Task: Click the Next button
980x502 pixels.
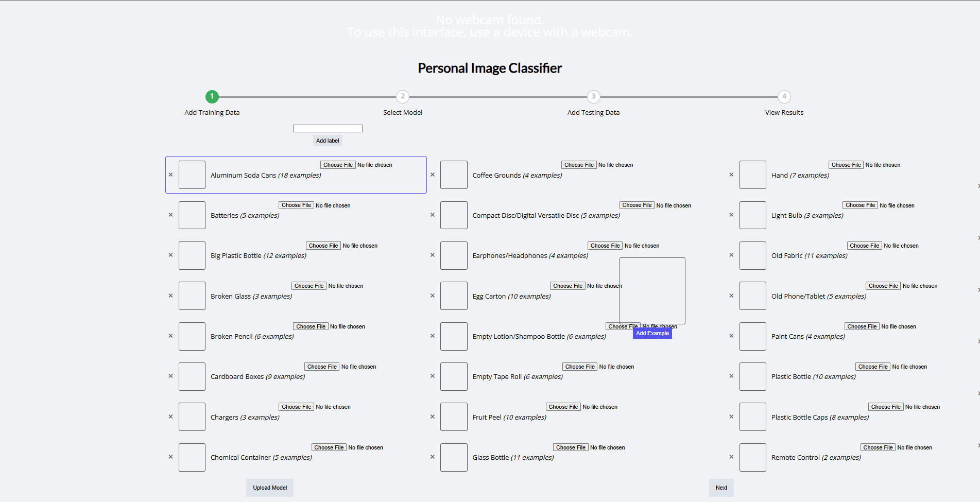Action: click(x=721, y=488)
